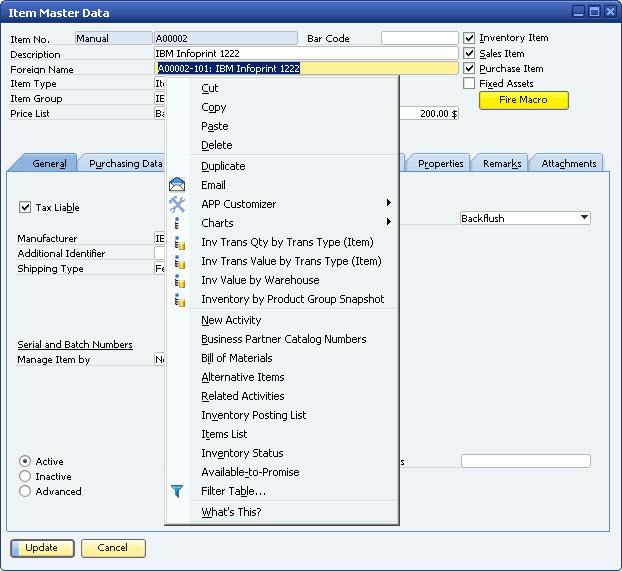Select Items List menu entry
622x571 pixels.
point(224,434)
